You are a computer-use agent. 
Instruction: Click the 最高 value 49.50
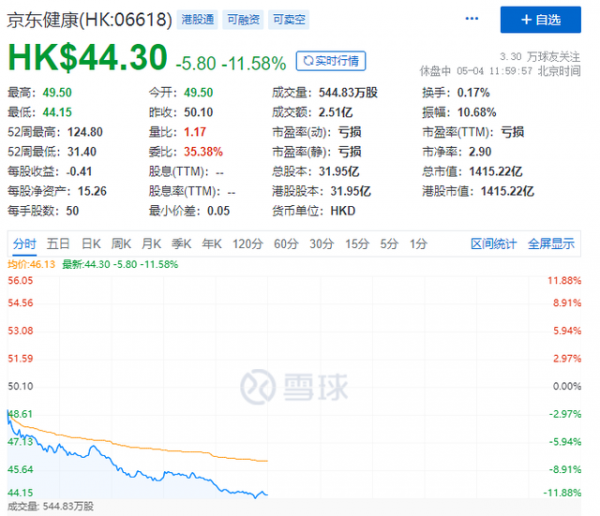pos(57,93)
